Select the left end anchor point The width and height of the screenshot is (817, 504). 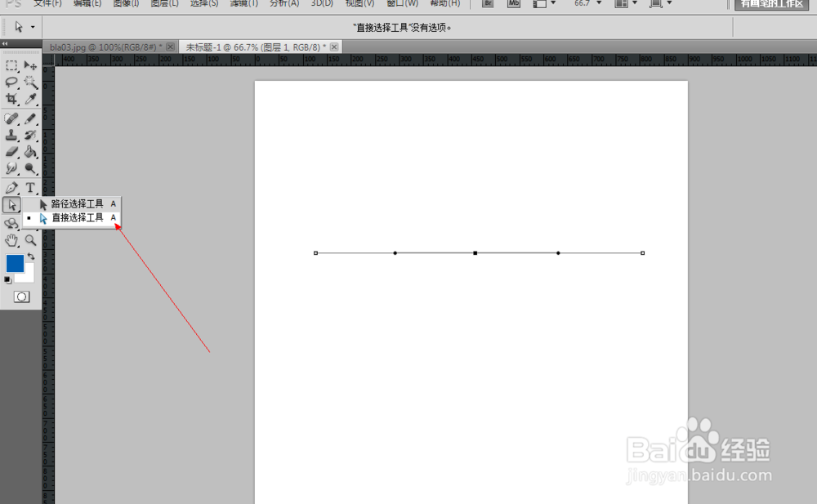click(x=315, y=252)
